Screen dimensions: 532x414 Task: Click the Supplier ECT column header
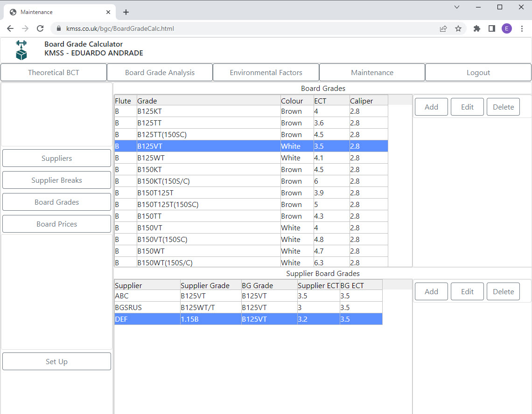coord(319,285)
